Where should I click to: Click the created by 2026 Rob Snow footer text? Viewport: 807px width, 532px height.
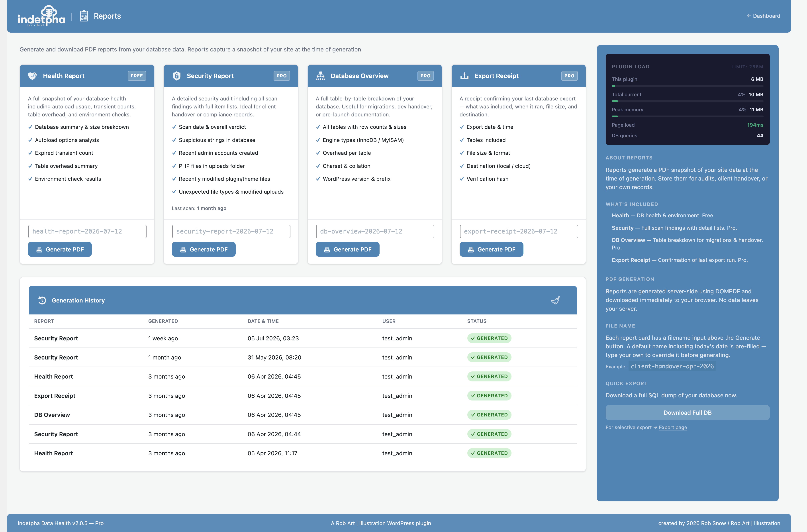click(x=719, y=523)
